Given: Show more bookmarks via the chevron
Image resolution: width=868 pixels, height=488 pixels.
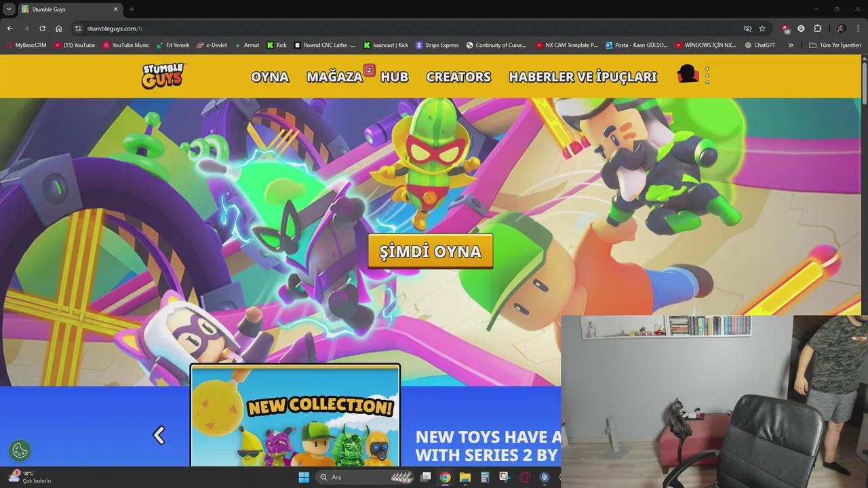Looking at the screenshot, I should 791,45.
